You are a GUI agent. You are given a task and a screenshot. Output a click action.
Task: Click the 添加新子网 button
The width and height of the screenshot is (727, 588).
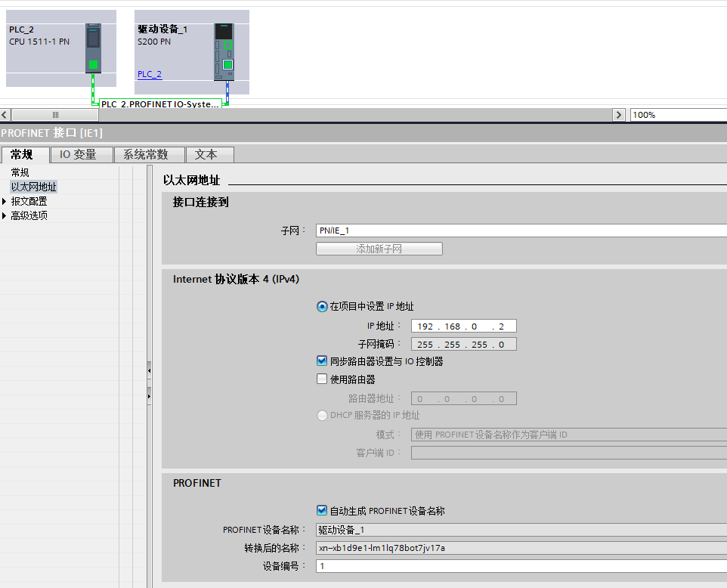click(379, 249)
